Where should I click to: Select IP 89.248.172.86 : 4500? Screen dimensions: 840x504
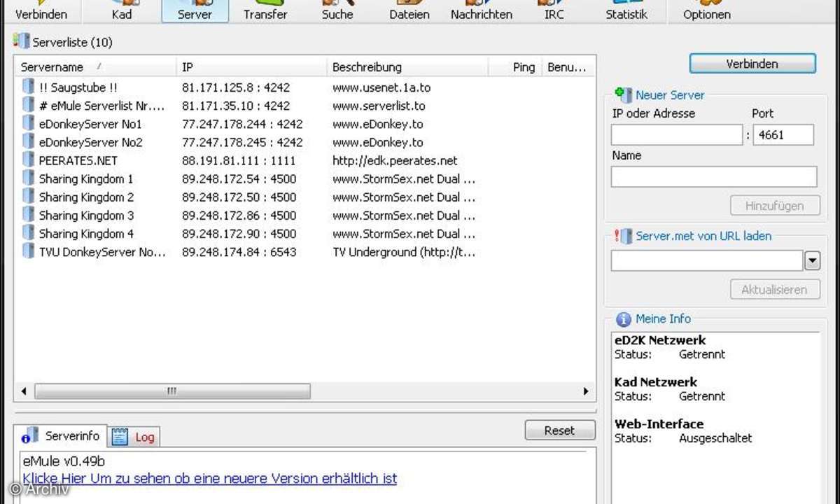pyautogui.click(x=239, y=215)
